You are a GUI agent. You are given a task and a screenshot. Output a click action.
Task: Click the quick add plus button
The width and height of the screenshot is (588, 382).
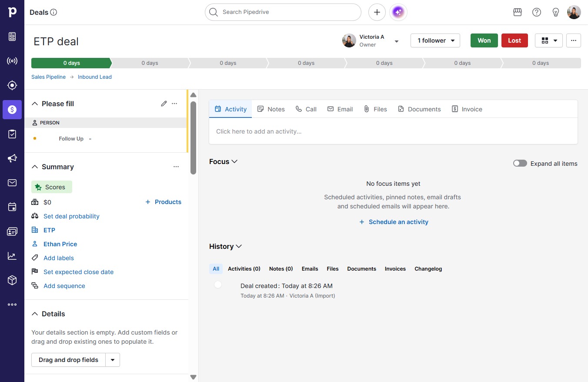tap(377, 12)
